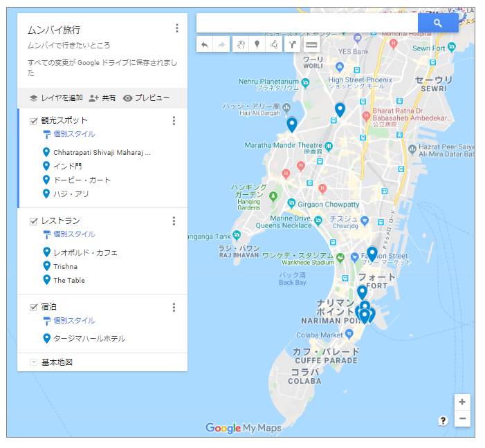This screenshot has width=485, height=448.
Task: Select the add directions tool
Action: pos(292,45)
